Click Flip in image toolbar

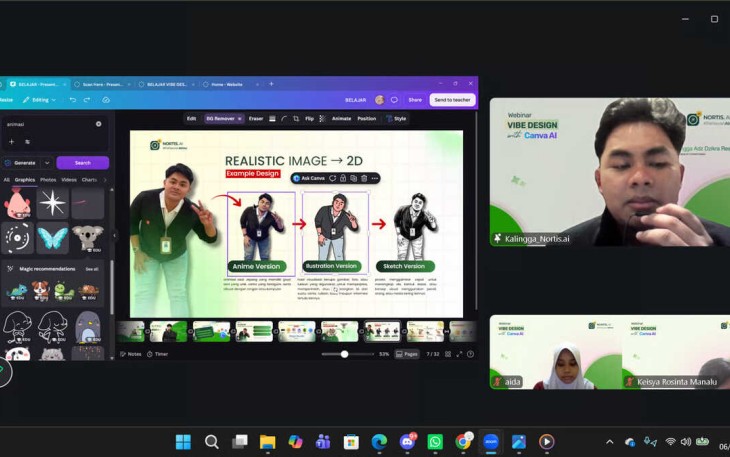(x=309, y=119)
